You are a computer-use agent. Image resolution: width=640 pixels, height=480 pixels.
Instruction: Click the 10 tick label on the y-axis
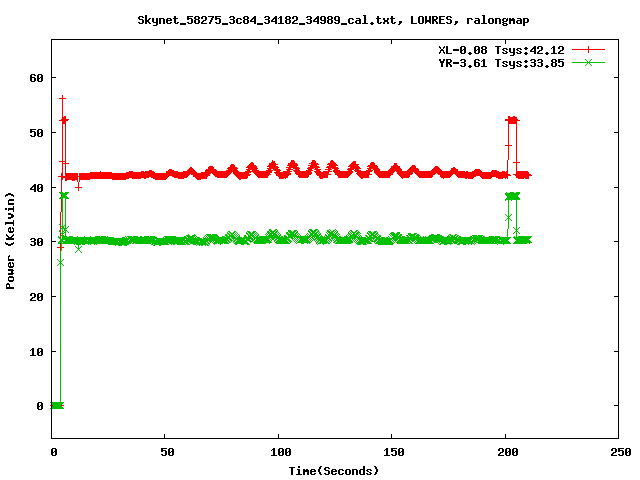(36, 352)
